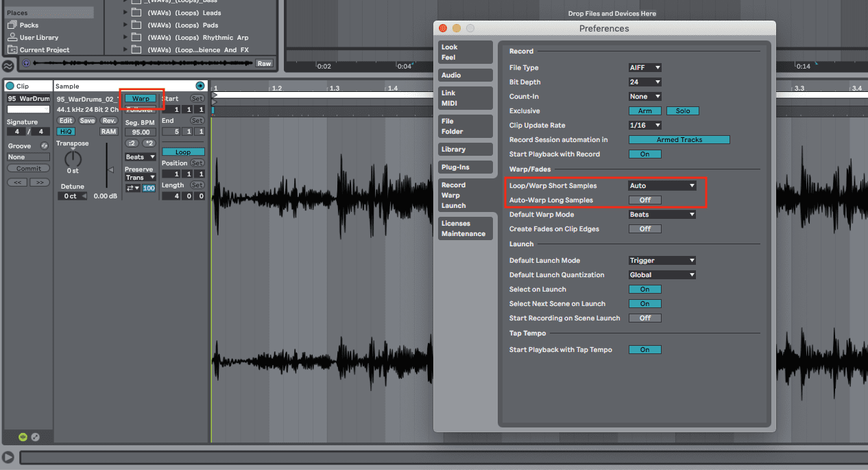
Task: Open the Audio preferences tab
Action: [466, 75]
